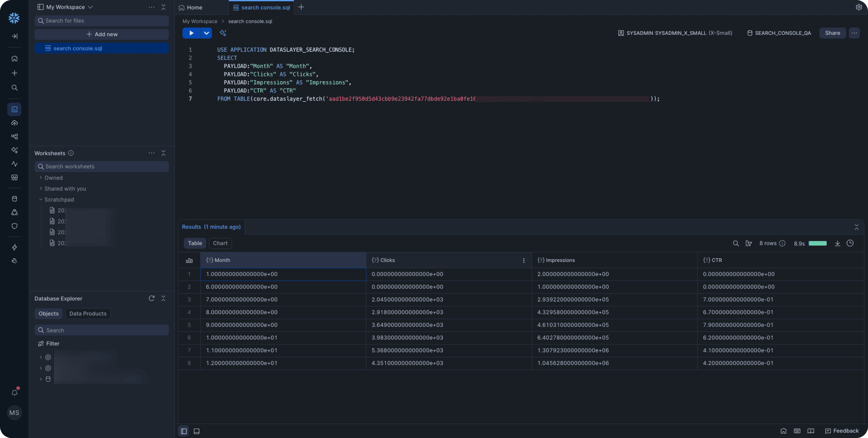The height and width of the screenshot is (438, 868).
Task: Refresh the Database Explorer
Action: [151, 298]
